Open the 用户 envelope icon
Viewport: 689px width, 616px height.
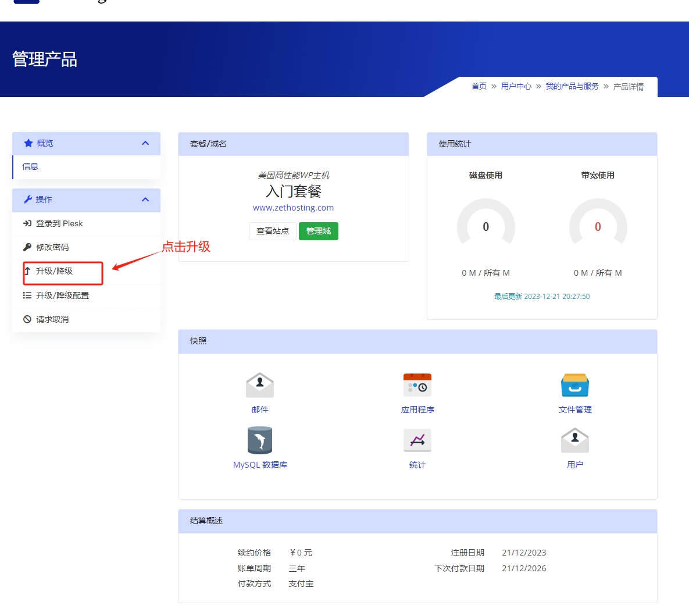tap(575, 440)
